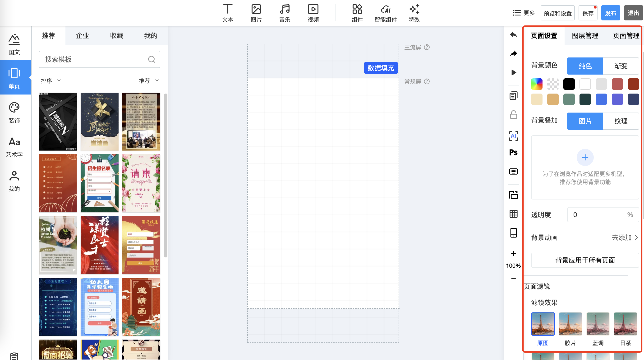Click the redo arrow icon
This screenshot has height=360, width=644.
coord(513,53)
